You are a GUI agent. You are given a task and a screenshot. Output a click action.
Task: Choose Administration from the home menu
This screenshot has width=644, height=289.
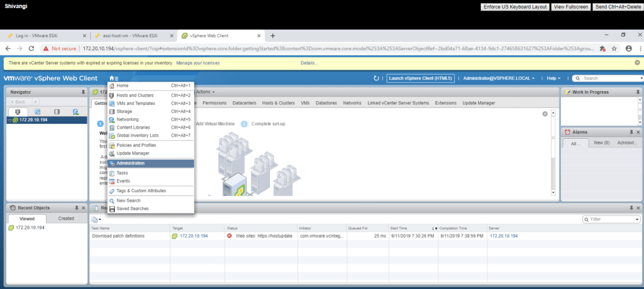click(130, 163)
